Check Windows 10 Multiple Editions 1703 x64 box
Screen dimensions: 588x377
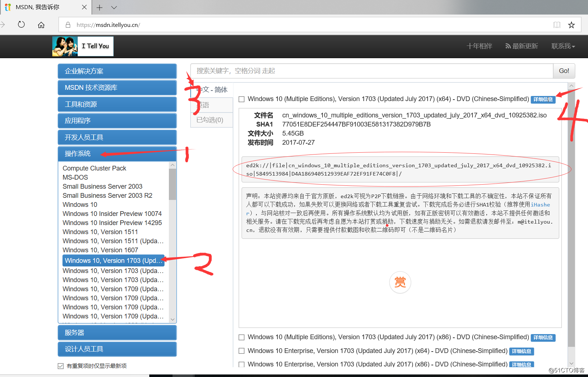tap(242, 99)
